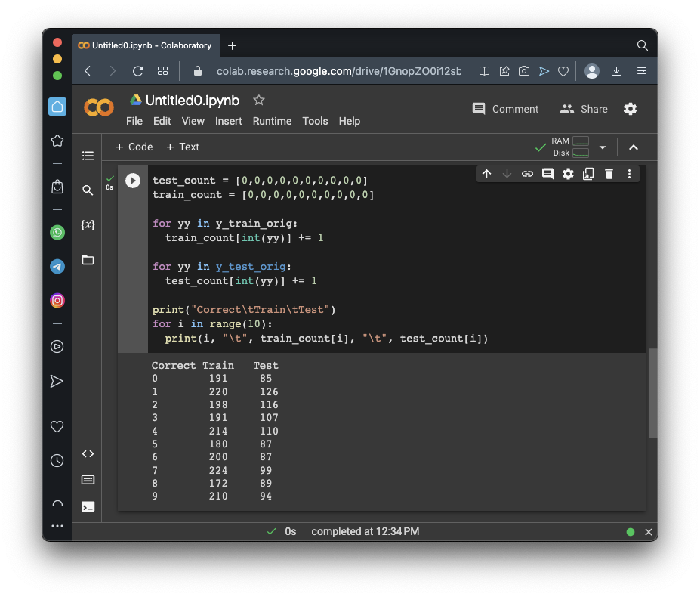Expand RAM and Disk connection dropdown
This screenshot has height=597, width=700.
pyautogui.click(x=603, y=147)
